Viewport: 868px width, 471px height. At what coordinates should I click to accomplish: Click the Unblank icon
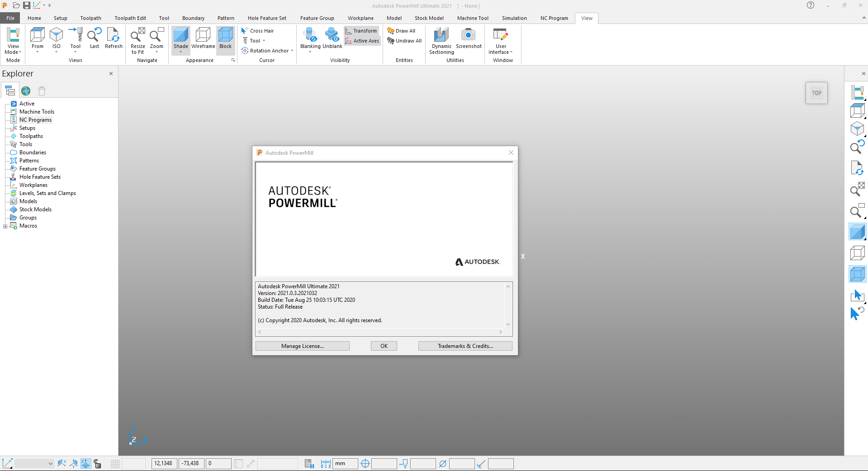(x=332, y=38)
